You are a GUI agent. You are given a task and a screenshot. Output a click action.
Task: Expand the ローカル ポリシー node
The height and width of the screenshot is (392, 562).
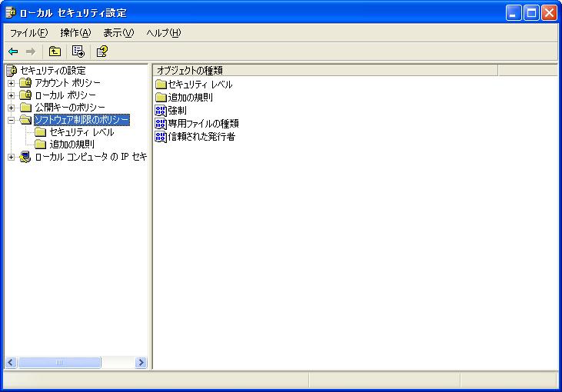point(11,95)
